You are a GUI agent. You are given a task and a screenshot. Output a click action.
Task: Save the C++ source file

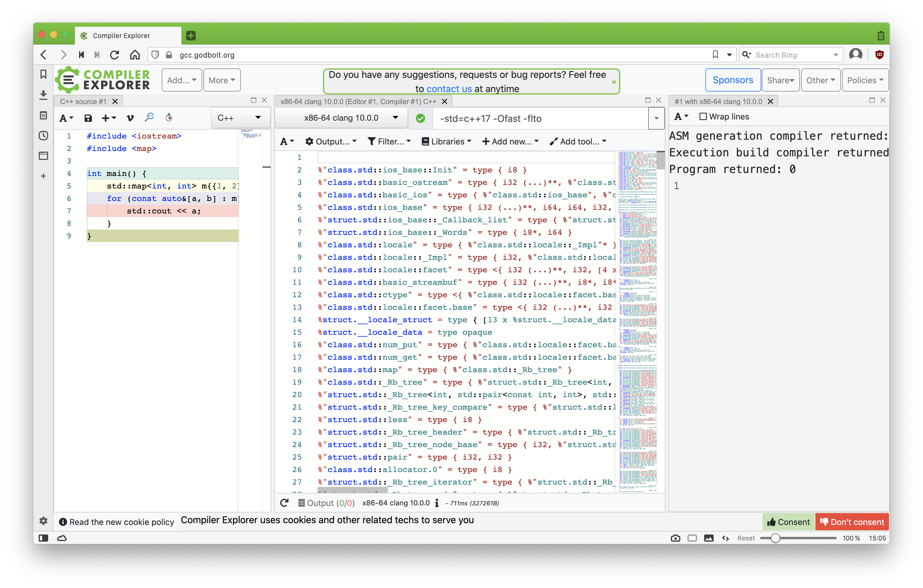pyautogui.click(x=88, y=118)
